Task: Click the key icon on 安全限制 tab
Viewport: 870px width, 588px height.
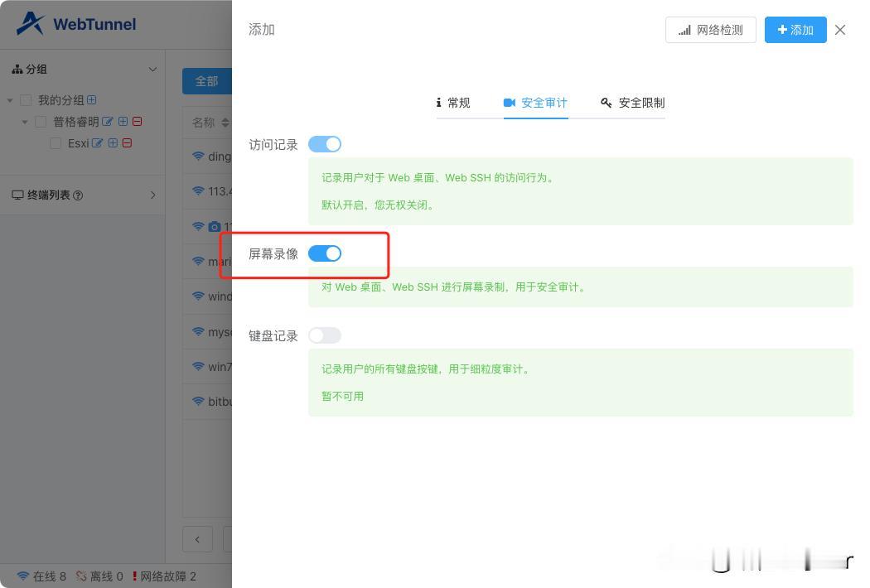Action: click(x=607, y=103)
